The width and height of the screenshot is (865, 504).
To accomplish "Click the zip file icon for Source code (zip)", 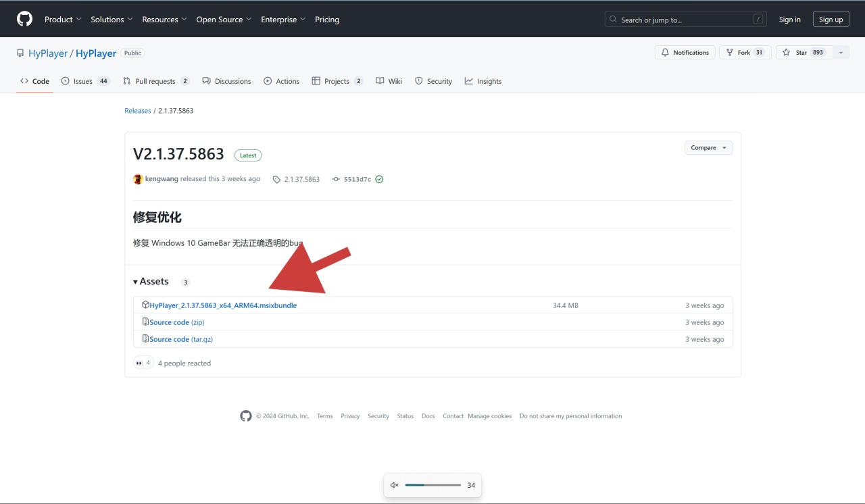I will (x=145, y=322).
